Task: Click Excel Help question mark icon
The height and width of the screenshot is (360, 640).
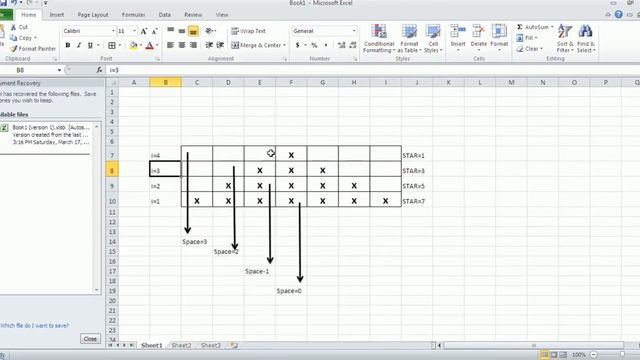Action: pos(618,15)
